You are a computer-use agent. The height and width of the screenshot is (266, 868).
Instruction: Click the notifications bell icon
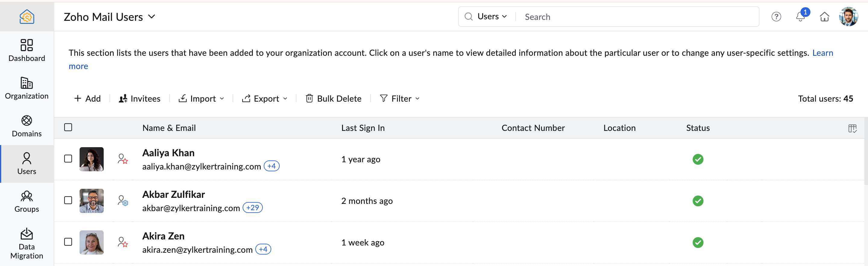[800, 17]
